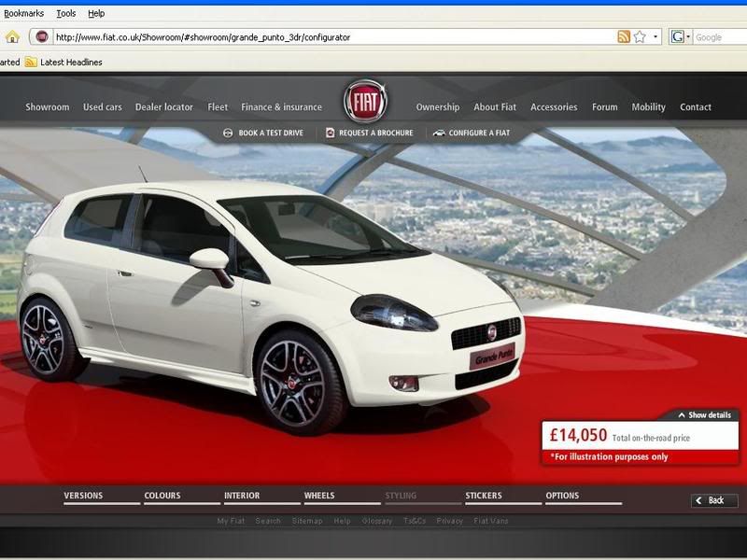The width and height of the screenshot is (747, 560).
Task: Click the Fiat site favicon in address bar
Action: click(42, 36)
